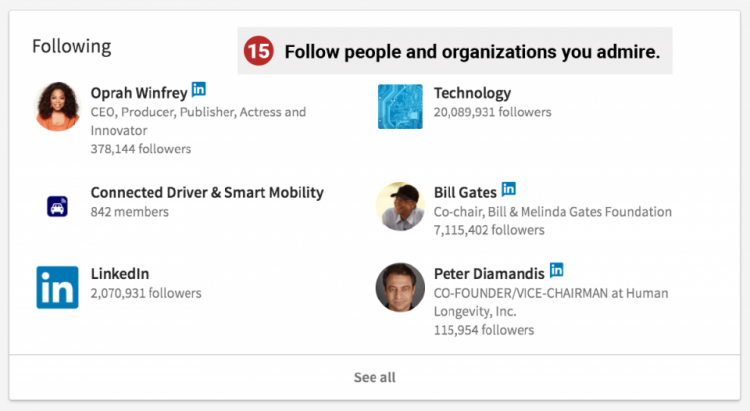This screenshot has height=411, width=750.
Task: Expand the list with See all
Action: 375,377
